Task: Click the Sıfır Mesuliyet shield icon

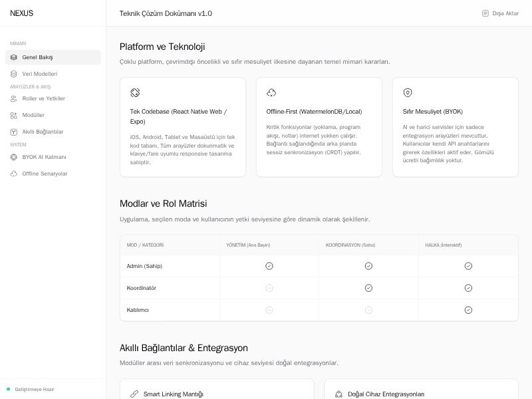Action: [408, 92]
